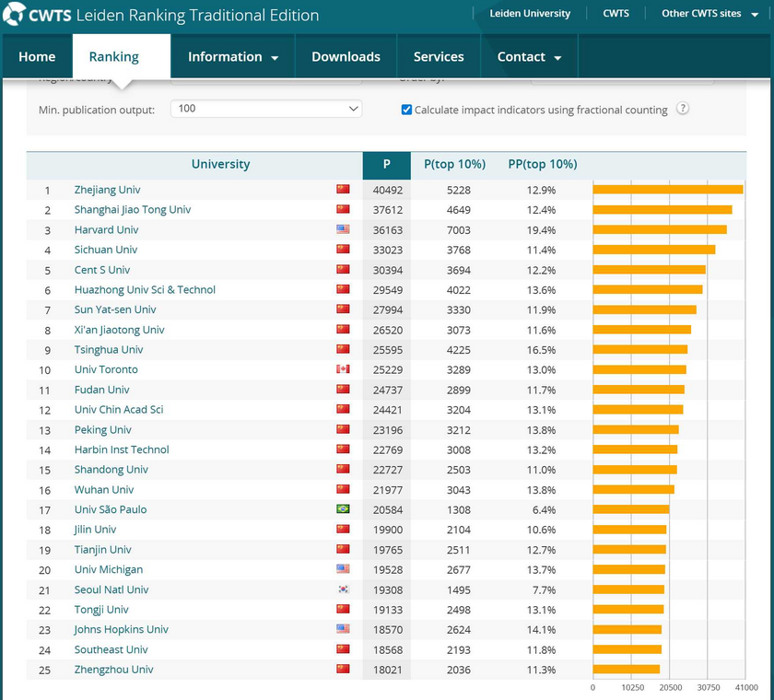Click the help question mark icon
The height and width of the screenshot is (700, 774).
[x=683, y=109]
